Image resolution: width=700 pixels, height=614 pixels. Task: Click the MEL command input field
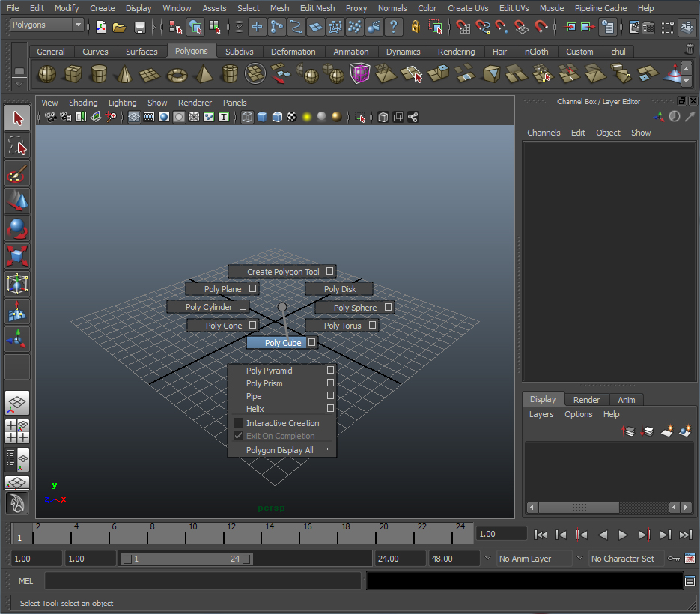tap(202, 581)
